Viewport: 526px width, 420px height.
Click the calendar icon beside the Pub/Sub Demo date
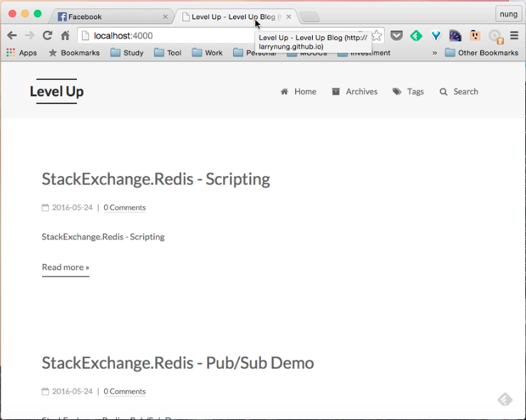click(46, 391)
